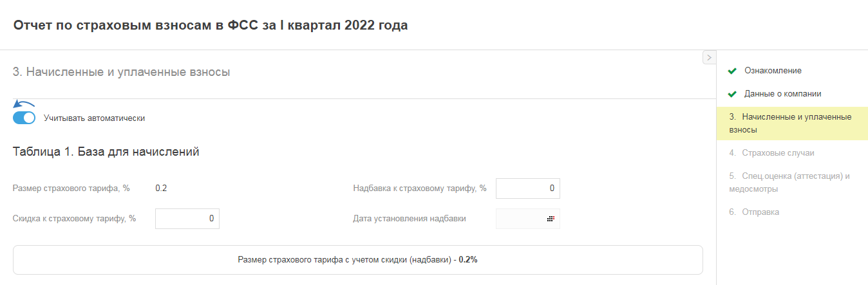Viewport: 868px width, 285px height.
Task: Click the green checkmark beside Ознакомление
Action: [x=731, y=71]
